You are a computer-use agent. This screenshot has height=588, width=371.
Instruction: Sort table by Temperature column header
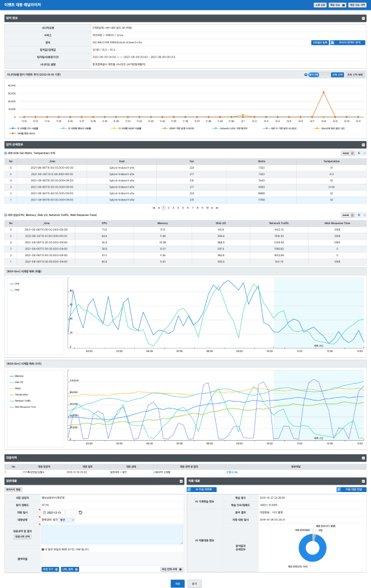click(331, 160)
